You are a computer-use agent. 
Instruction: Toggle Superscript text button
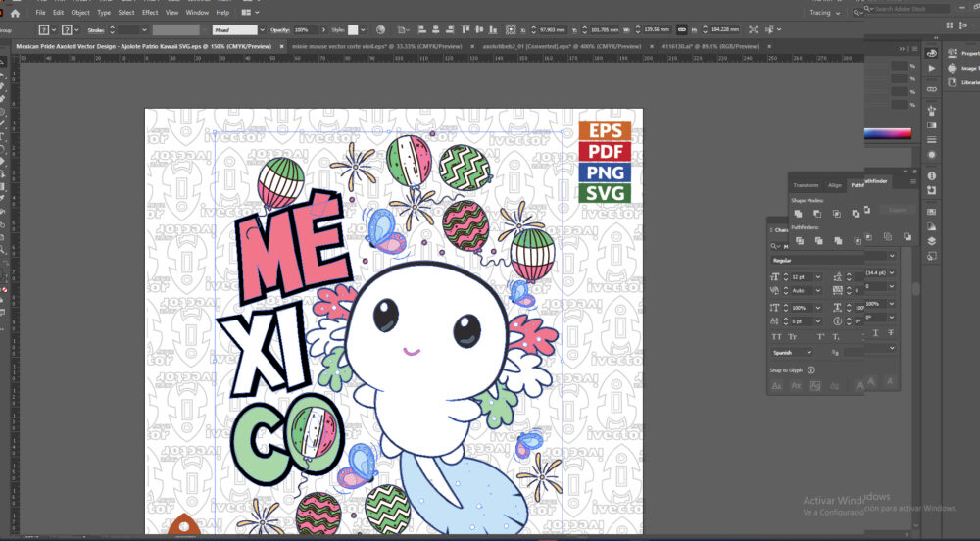point(820,337)
